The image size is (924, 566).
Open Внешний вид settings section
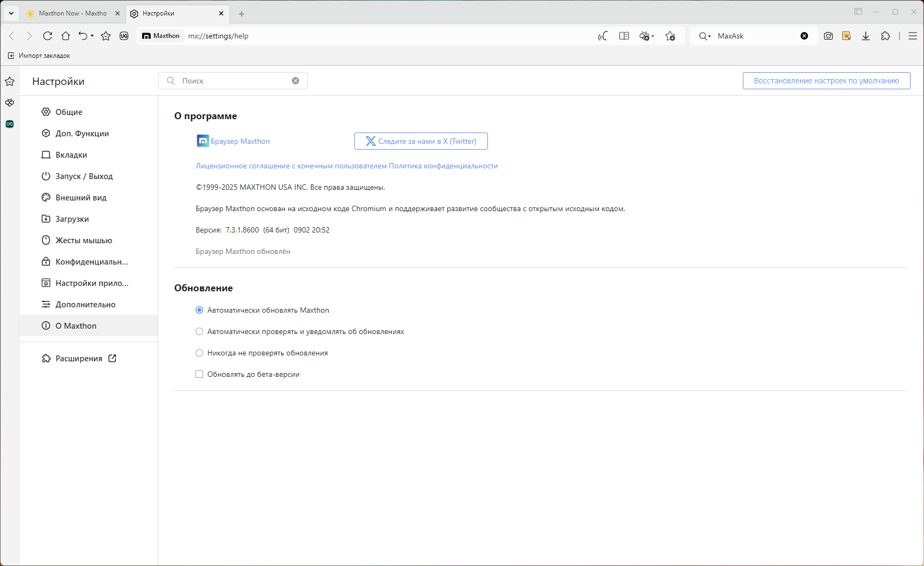pyautogui.click(x=89, y=197)
